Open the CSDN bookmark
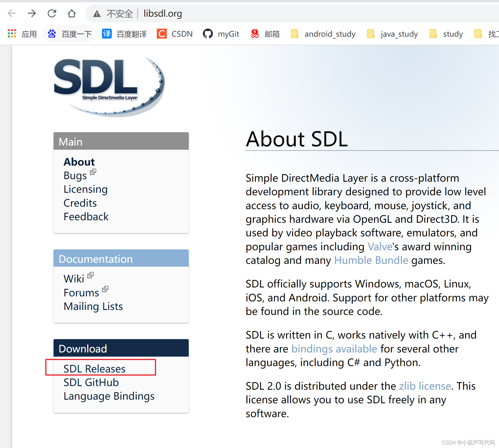Image resolution: width=499 pixels, height=448 pixels. pyautogui.click(x=174, y=34)
